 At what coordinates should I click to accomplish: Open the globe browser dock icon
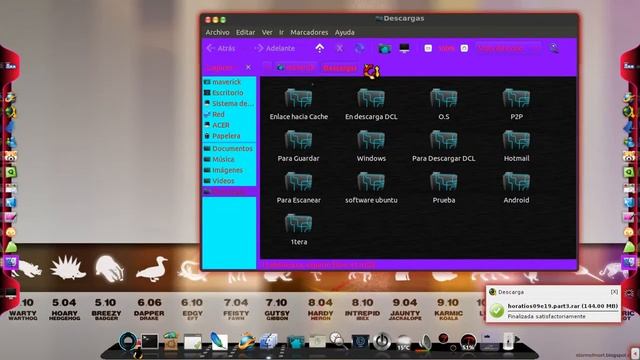pos(246,342)
